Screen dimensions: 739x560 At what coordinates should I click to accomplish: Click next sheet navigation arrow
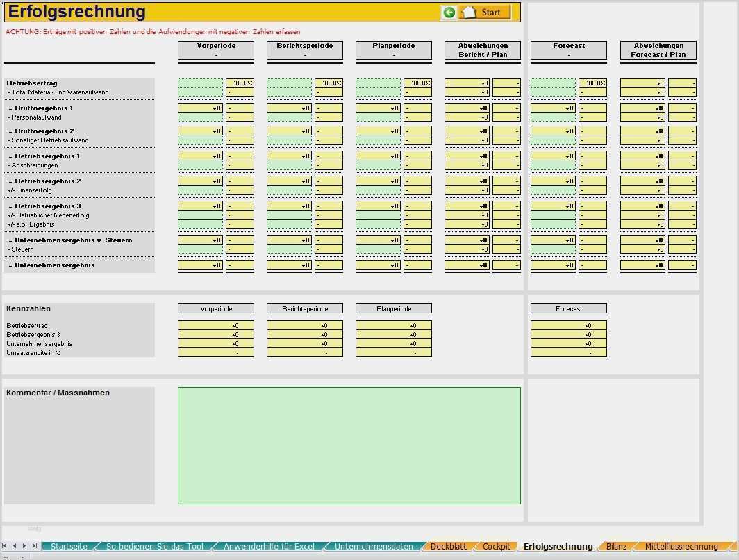tap(24, 546)
